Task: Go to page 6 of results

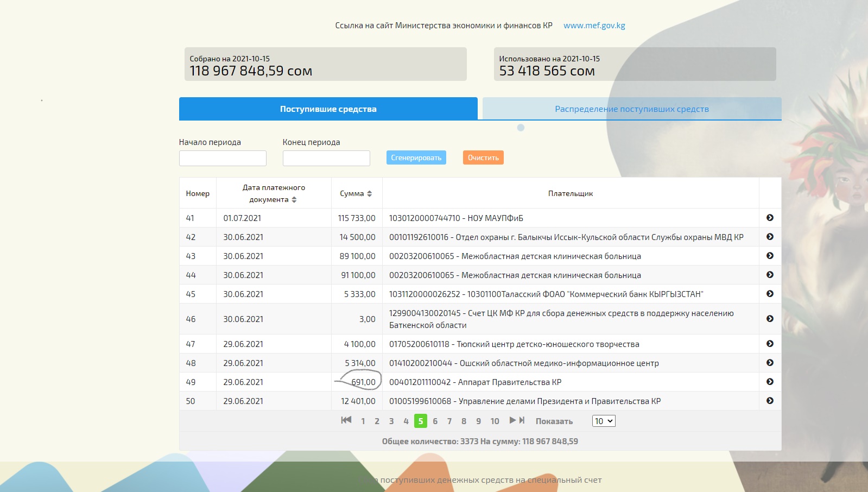Action: coord(435,421)
